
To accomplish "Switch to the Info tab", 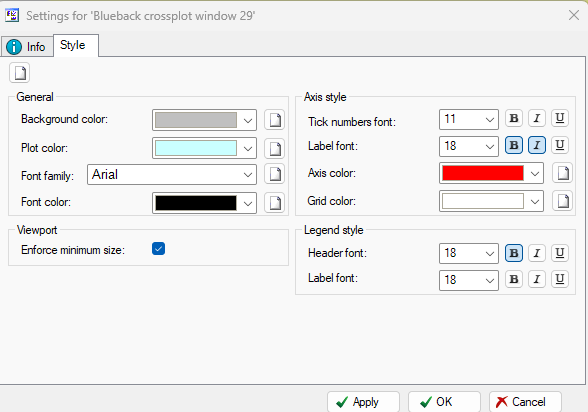I will (27, 47).
